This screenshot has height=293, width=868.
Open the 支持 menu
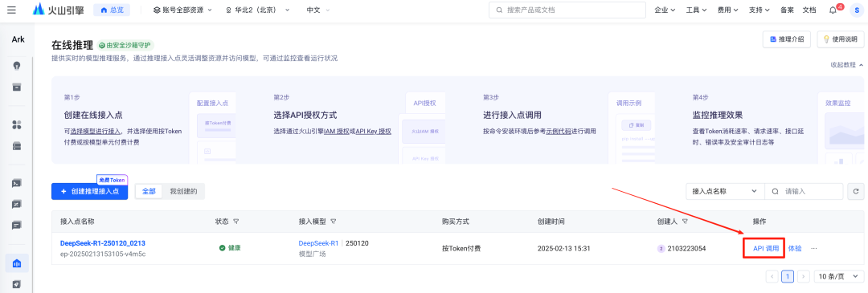(x=759, y=10)
